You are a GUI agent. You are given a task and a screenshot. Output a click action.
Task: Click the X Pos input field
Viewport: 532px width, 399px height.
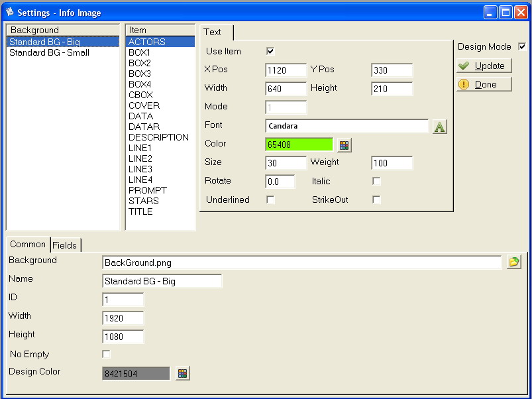click(286, 70)
